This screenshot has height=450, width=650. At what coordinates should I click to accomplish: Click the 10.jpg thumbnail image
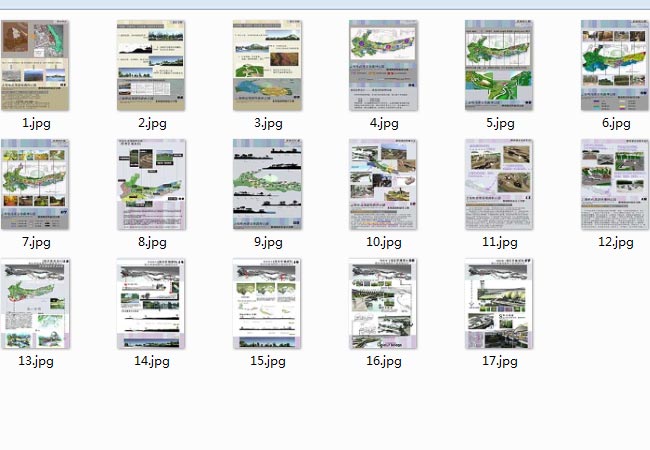click(384, 184)
